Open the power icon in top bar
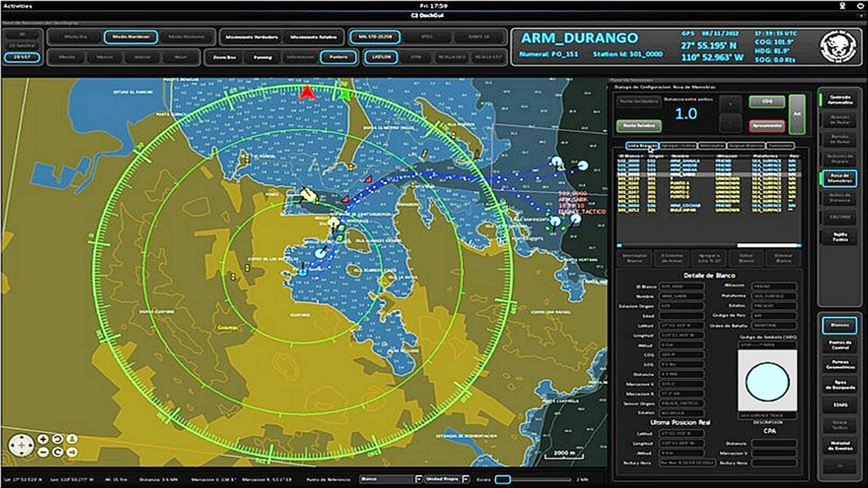Image resolution: width=868 pixels, height=488 pixels. pos(860,6)
